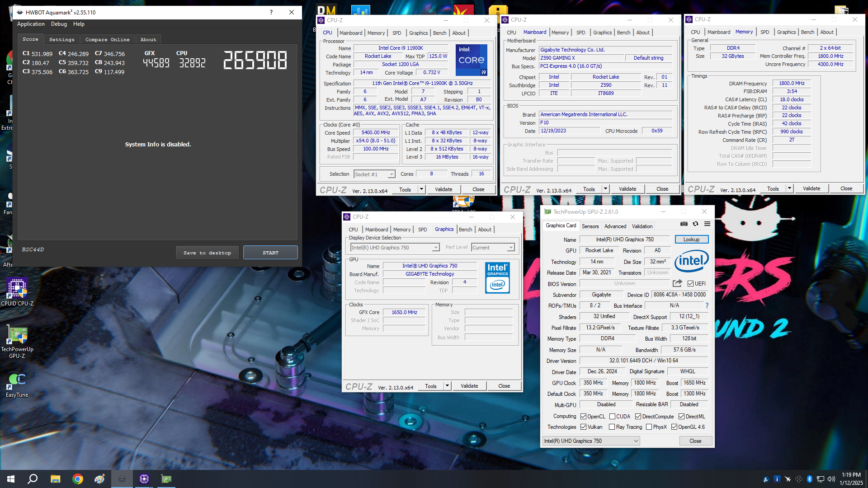868x488 pixels.
Task: Click the 265908 total score in Aquamark
Action: pyautogui.click(x=255, y=61)
